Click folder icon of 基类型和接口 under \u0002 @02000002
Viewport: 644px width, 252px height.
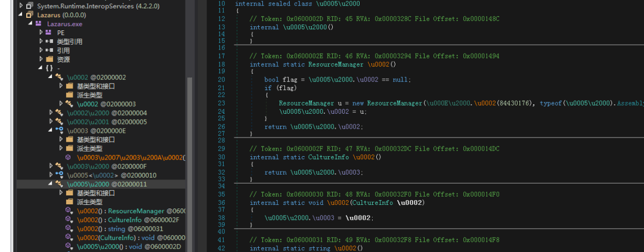click(x=69, y=86)
